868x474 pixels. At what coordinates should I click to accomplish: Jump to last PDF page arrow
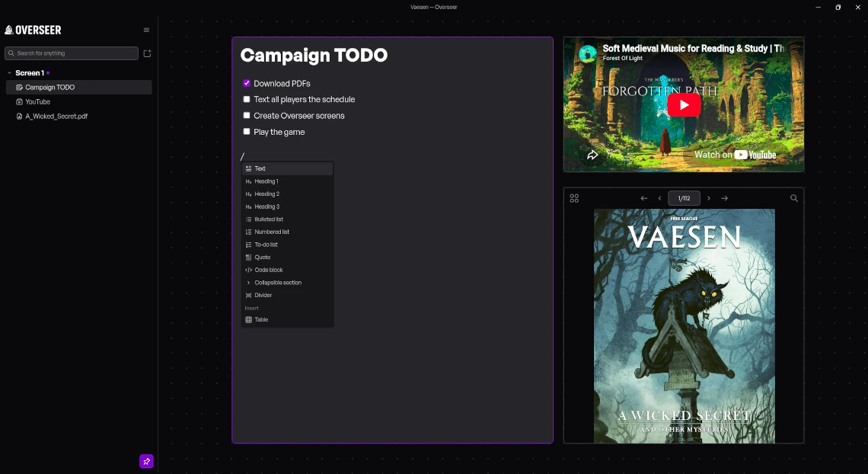[724, 198]
